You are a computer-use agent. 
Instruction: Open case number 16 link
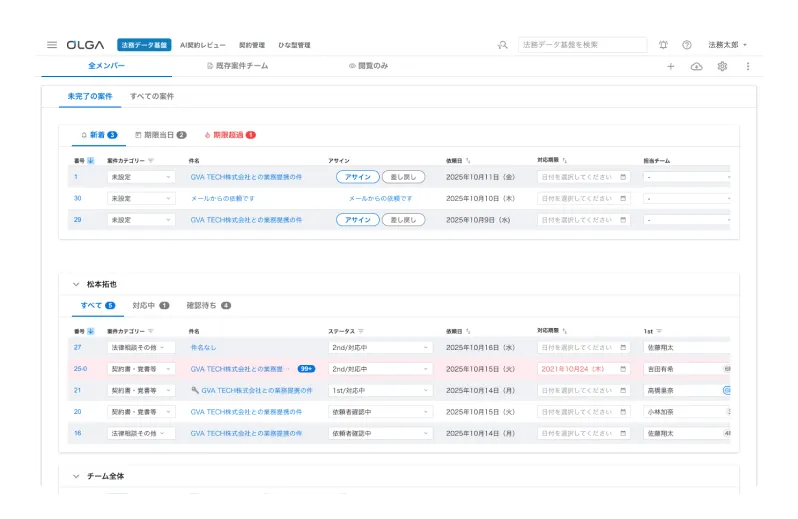(x=77, y=433)
